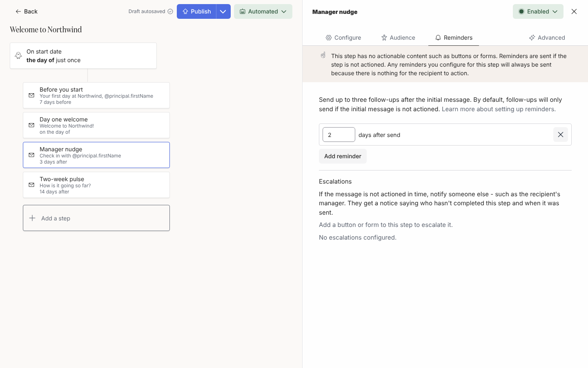Viewport: 588px width, 368px height.
Task: Click the Publish button
Action: click(x=196, y=11)
